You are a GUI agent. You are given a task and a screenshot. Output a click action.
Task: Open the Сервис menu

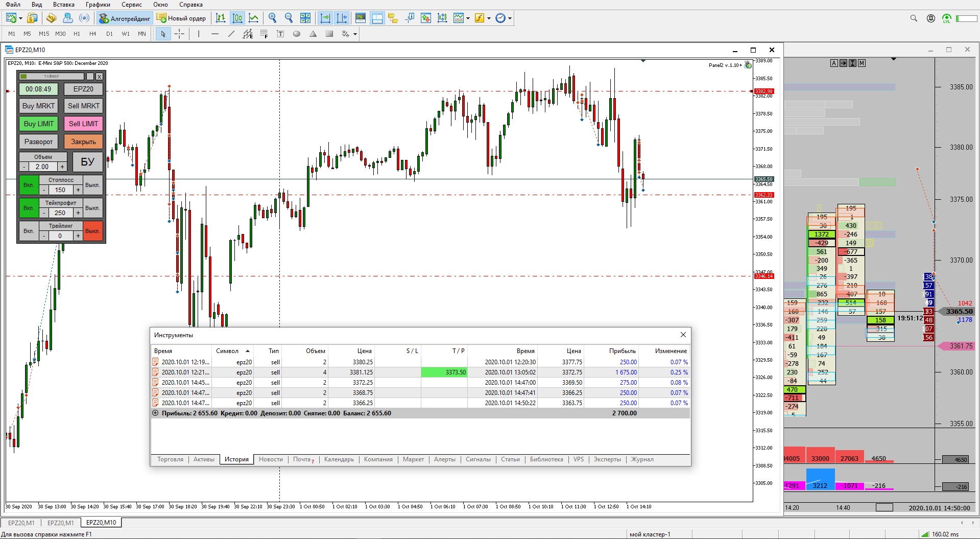tap(132, 5)
